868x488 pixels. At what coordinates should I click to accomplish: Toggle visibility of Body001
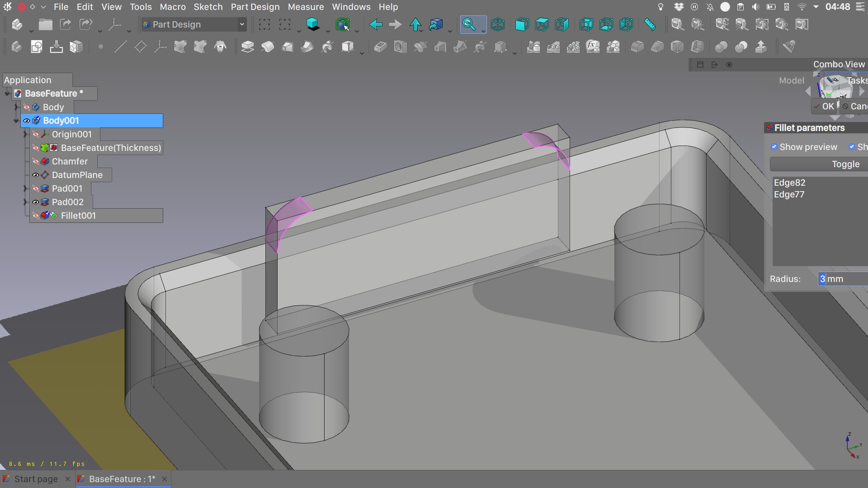coord(26,121)
